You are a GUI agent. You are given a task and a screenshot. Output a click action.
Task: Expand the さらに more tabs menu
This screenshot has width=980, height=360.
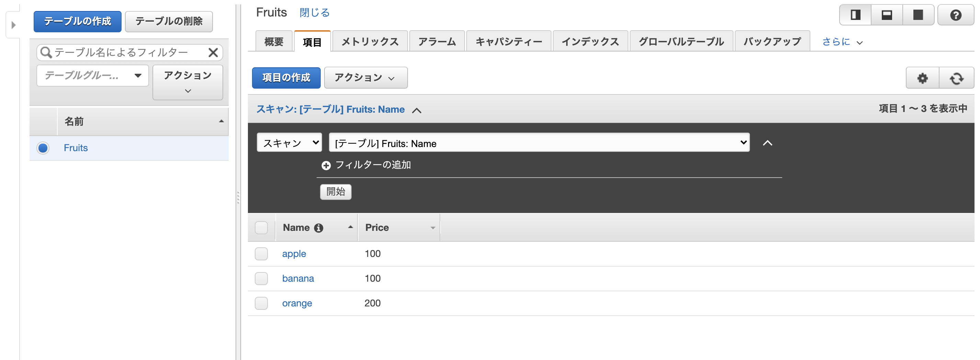(x=842, y=42)
